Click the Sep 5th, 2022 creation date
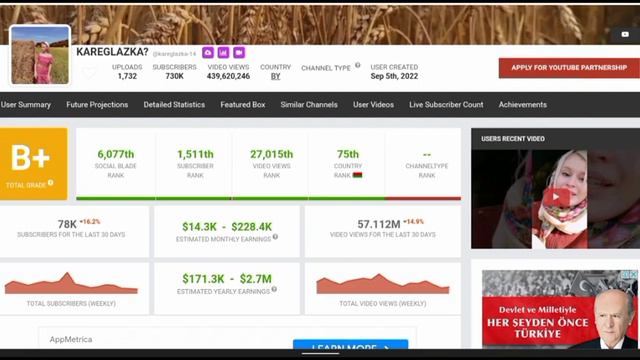640x360 pixels. pos(394,76)
